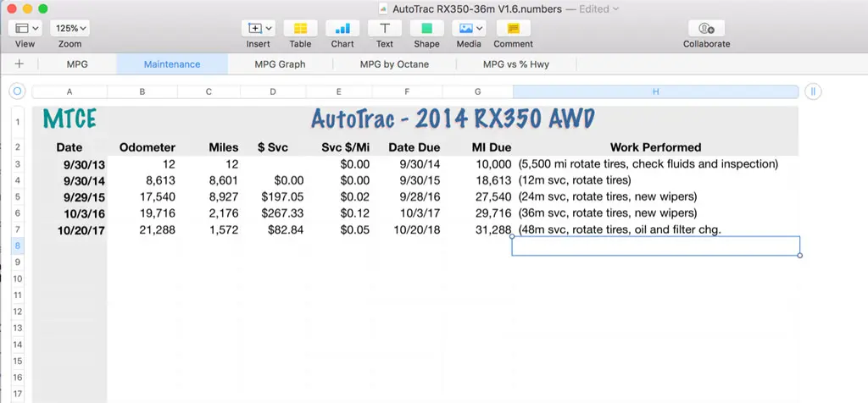Select the Odometer header cell
This screenshot has width=868, height=403.
point(142,147)
